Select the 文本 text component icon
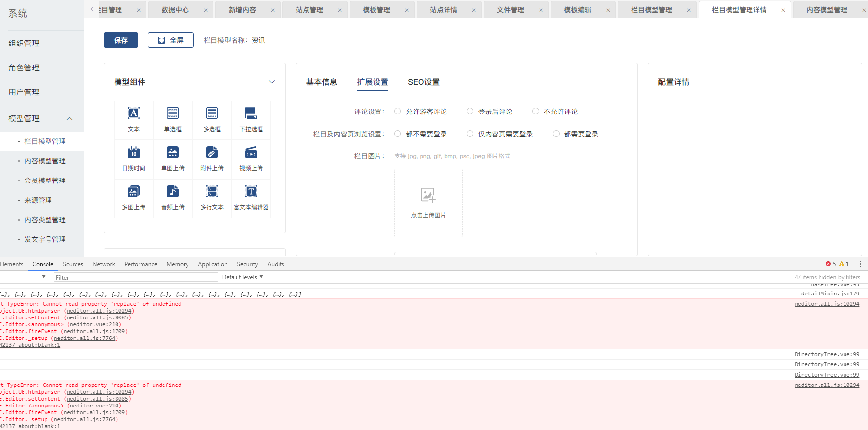 pos(134,113)
